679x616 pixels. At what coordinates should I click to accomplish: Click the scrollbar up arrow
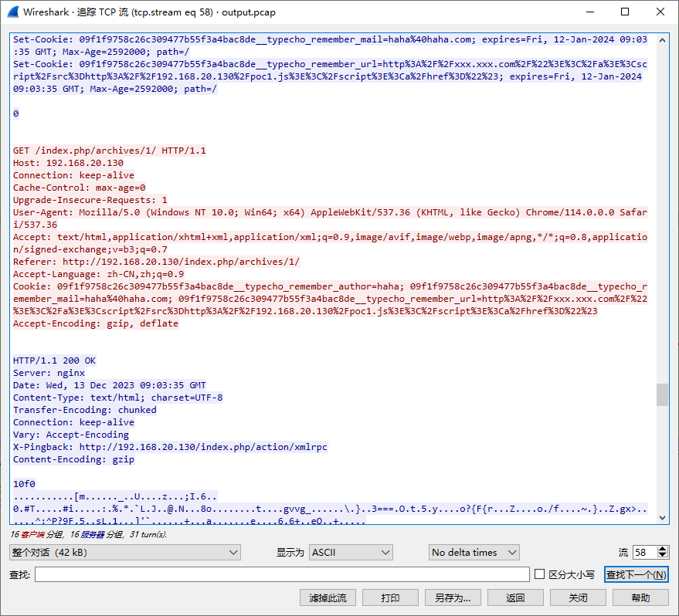[662, 40]
